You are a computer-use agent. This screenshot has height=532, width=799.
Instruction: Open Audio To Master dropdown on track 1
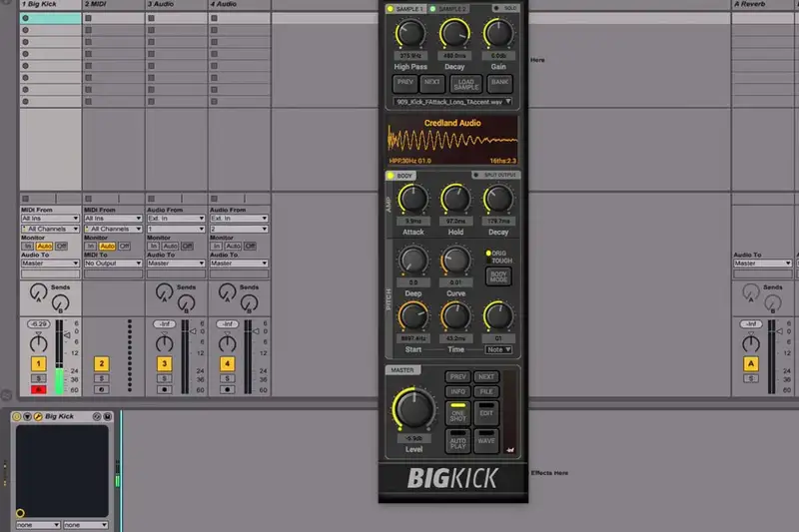(50, 264)
